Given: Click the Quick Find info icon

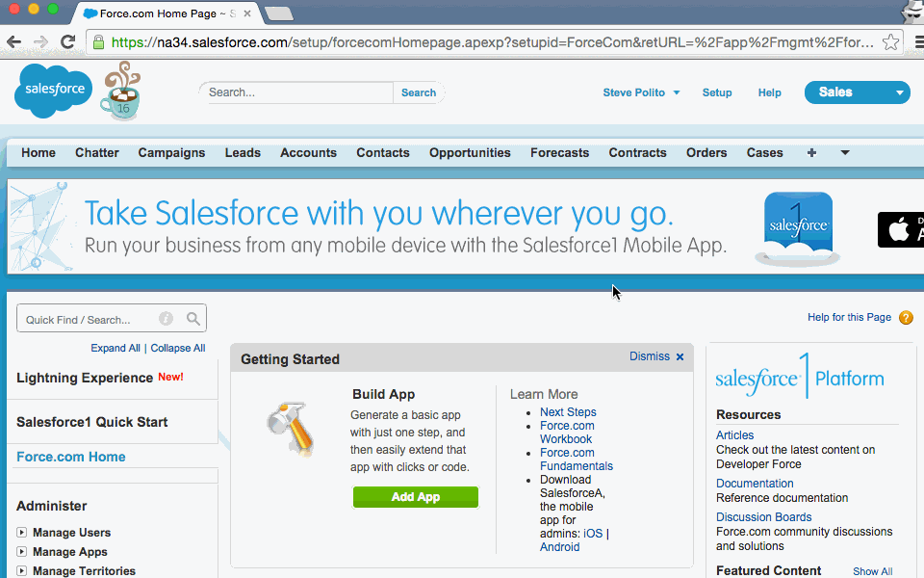Looking at the screenshot, I should click(x=166, y=319).
